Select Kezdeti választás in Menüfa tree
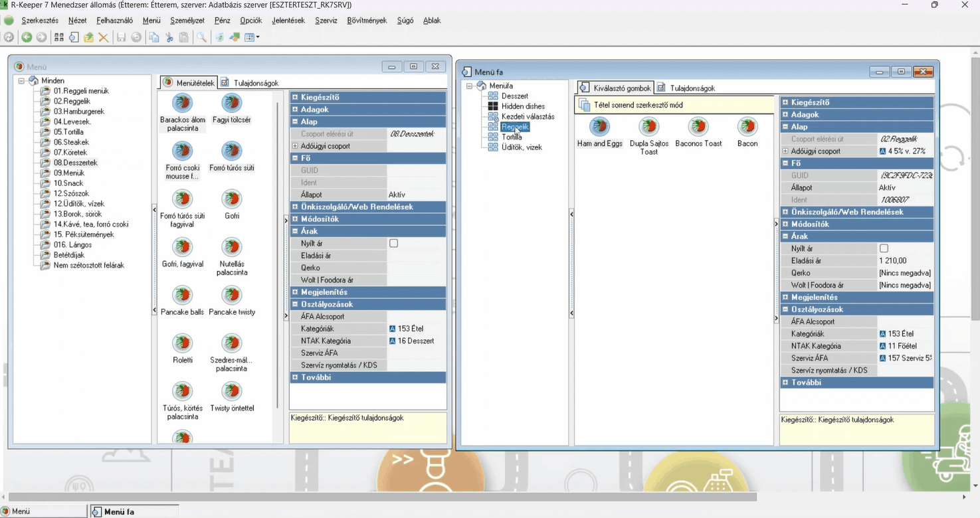 click(x=528, y=117)
